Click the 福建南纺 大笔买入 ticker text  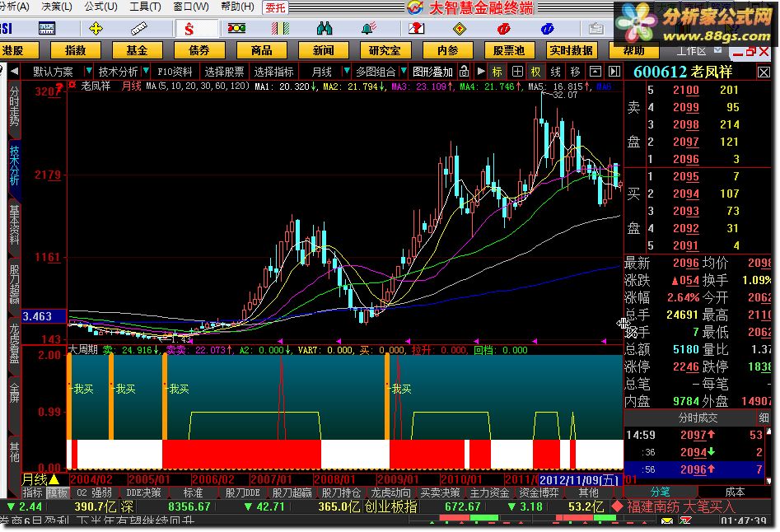[680, 506]
